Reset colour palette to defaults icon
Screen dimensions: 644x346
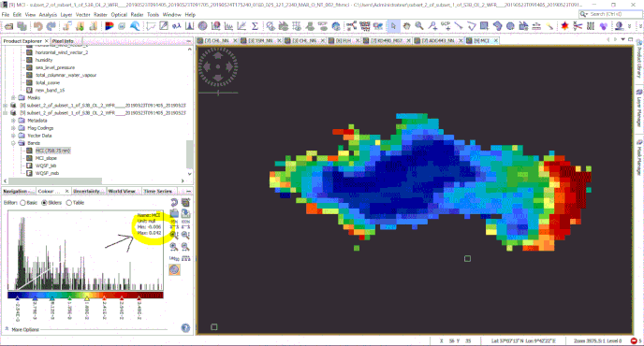(x=174, y=202)
